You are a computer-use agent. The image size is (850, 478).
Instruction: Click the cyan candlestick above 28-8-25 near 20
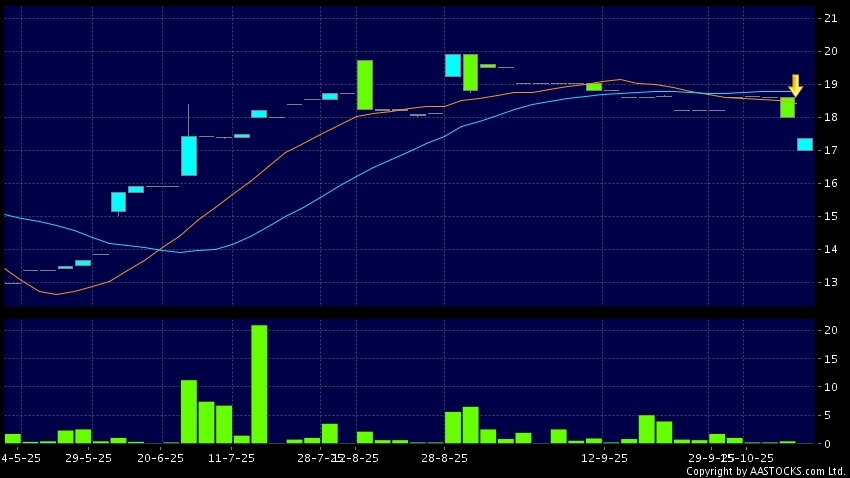(x=453, y=65)
